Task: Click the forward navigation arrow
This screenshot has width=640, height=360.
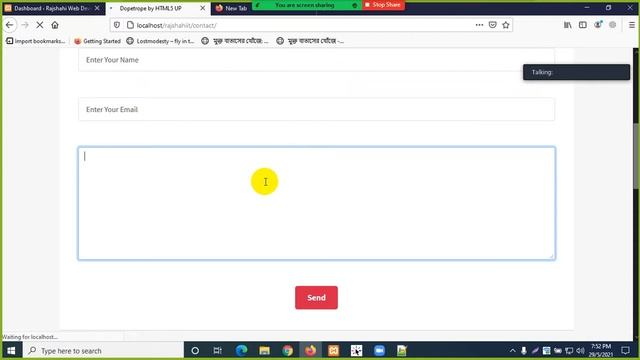Action: pos(25,25)
